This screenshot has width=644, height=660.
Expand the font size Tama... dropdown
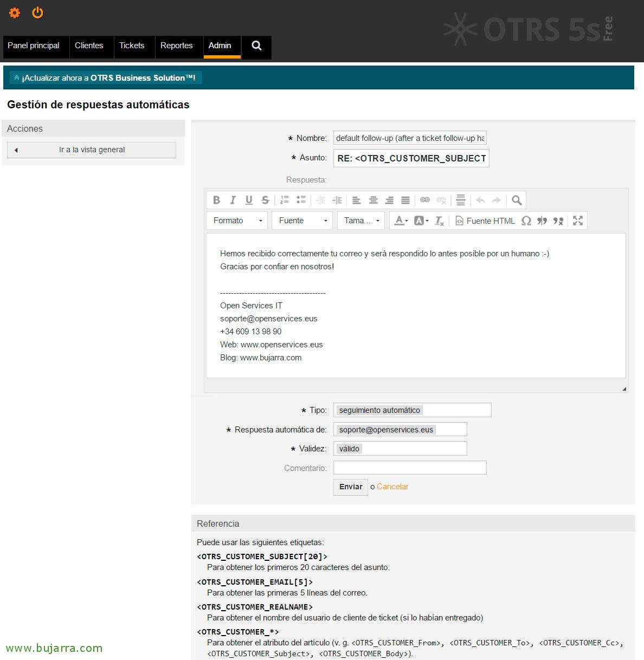point(361,221)
